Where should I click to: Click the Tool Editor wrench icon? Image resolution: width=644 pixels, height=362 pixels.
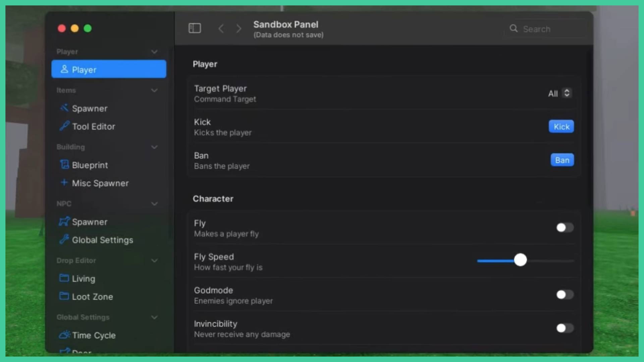click(64, 126)
